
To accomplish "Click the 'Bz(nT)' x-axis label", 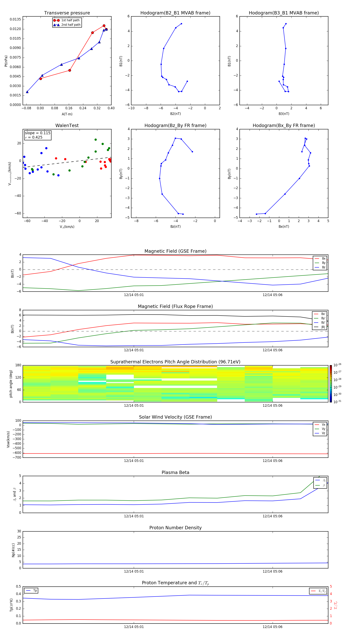I will coord(175,227).
